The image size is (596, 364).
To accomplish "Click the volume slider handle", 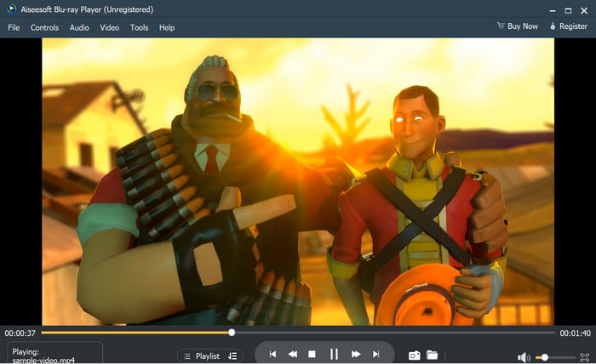I will pos(544,357).
